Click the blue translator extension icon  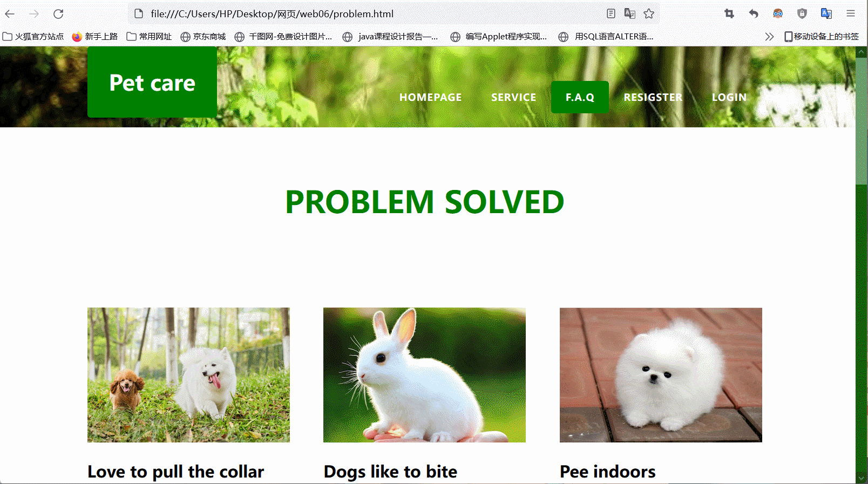[x=826, y=14]
